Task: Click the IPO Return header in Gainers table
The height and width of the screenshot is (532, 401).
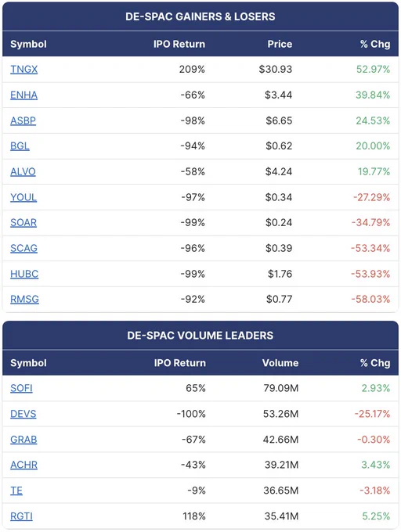Action: (x=179, y=44)
